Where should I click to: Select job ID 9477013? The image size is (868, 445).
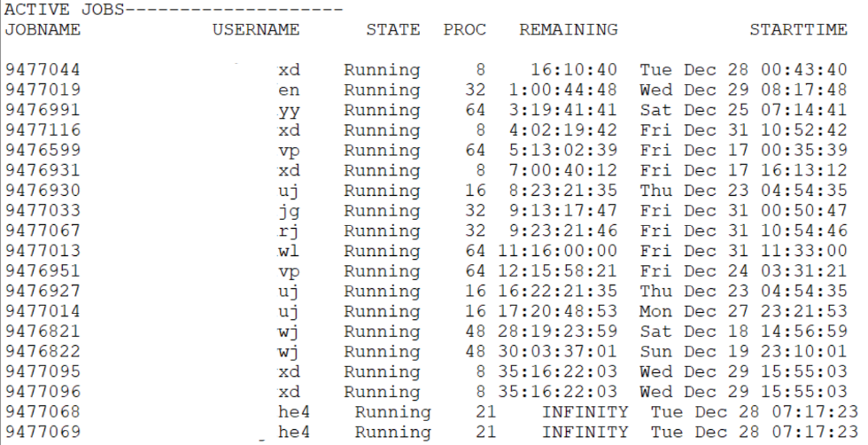tap(43, 251)
